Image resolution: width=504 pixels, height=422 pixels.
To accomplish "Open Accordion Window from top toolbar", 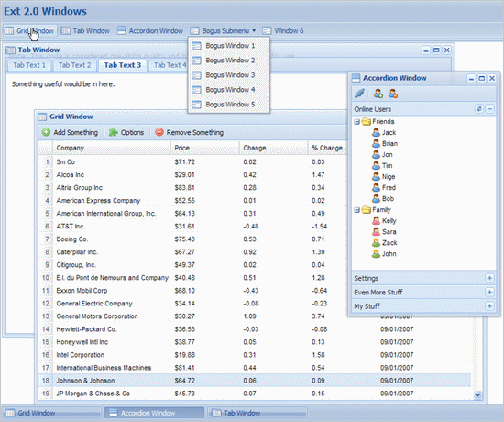I will click(150, 31).
